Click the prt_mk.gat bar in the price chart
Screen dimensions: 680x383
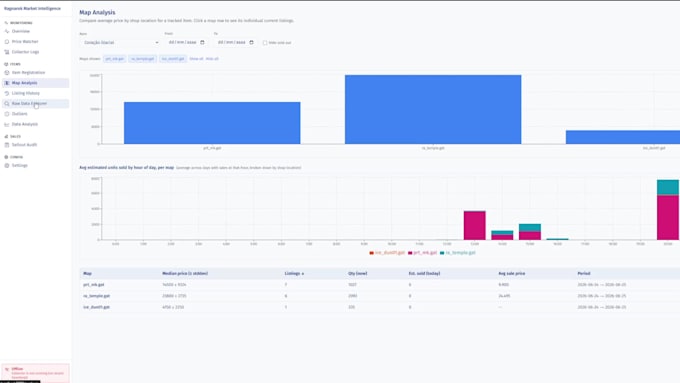(x=212, y=123)
